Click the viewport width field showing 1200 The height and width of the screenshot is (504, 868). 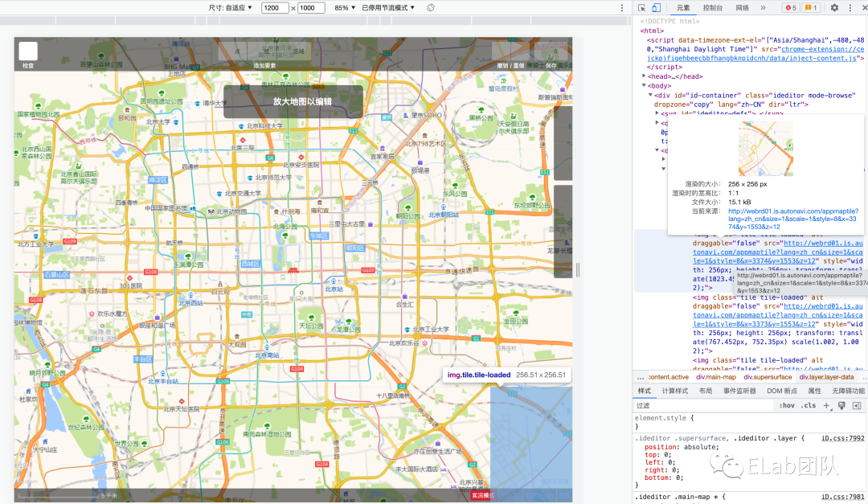pos(275,8)
